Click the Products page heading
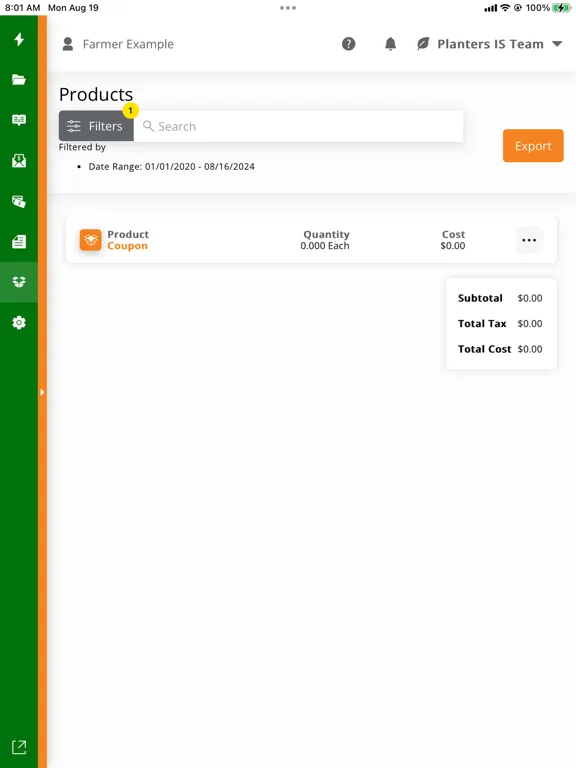 (96, 95)
